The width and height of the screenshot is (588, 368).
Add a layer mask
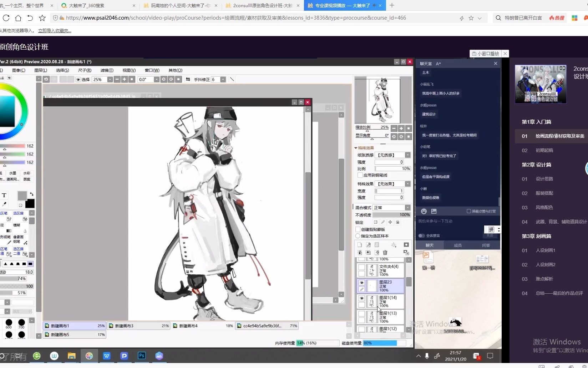tap(406, 245)
